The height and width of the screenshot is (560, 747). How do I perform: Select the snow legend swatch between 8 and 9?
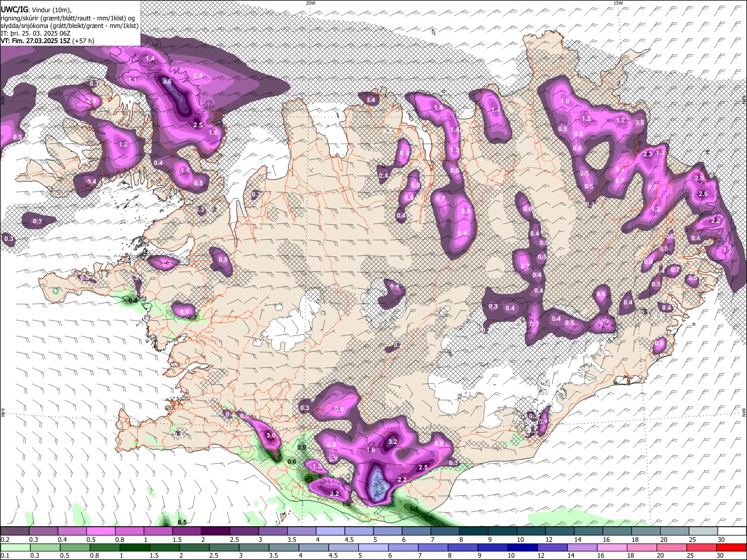click(474, 531)
